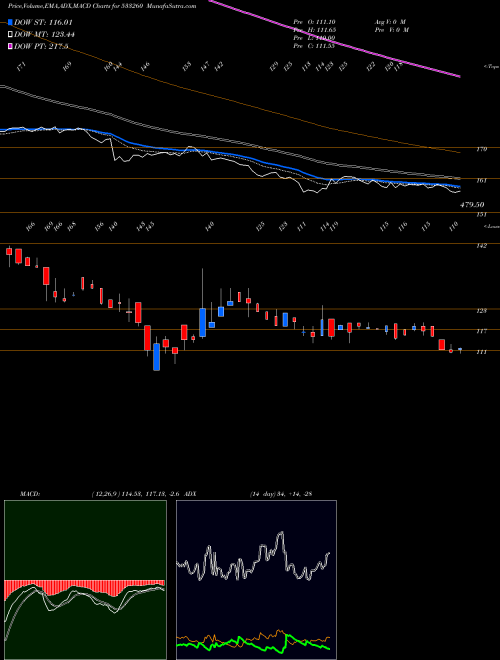Click the ADX '(14 day) 34, +14, -28' values
The width and height of the screenshot is (500, 660).
(x=280, y=494)
